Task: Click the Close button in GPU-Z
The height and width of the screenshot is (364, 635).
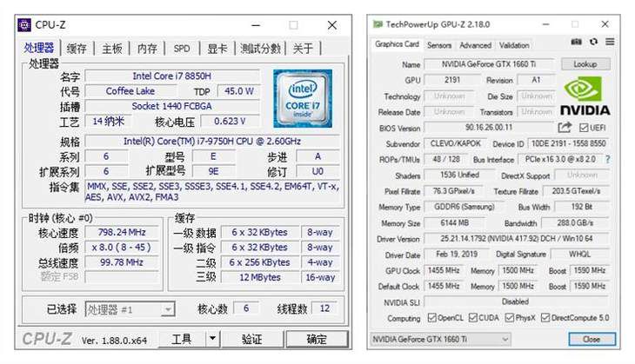Action: (x=592, y=339)
